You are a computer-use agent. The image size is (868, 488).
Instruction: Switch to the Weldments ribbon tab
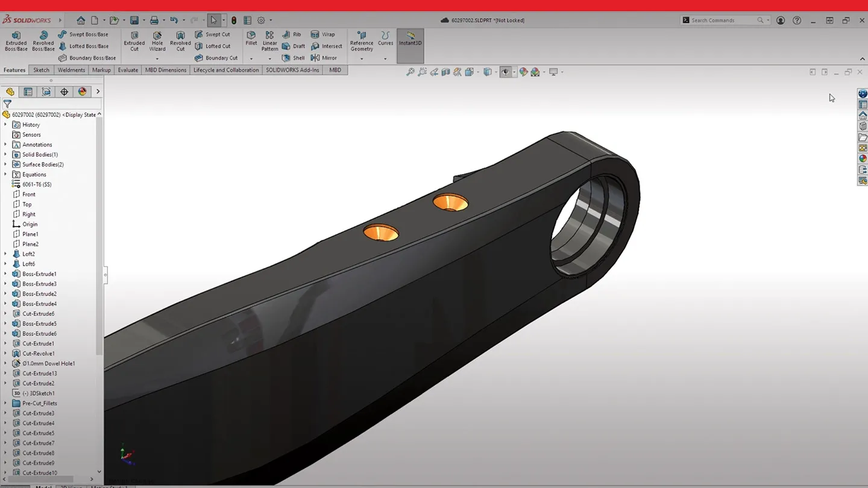[71, 70]
